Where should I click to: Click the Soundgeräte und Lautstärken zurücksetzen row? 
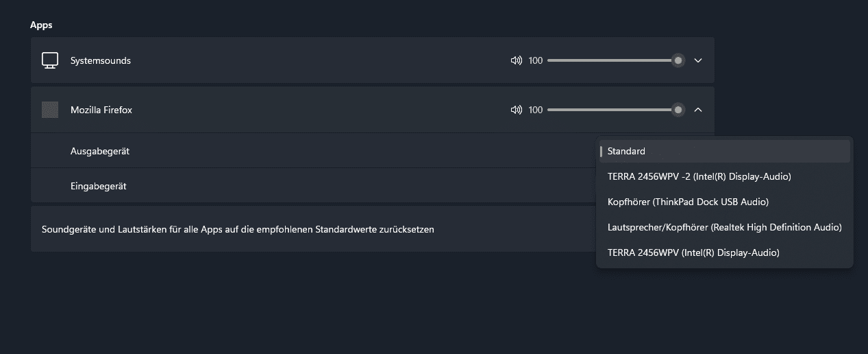[314, 229]
